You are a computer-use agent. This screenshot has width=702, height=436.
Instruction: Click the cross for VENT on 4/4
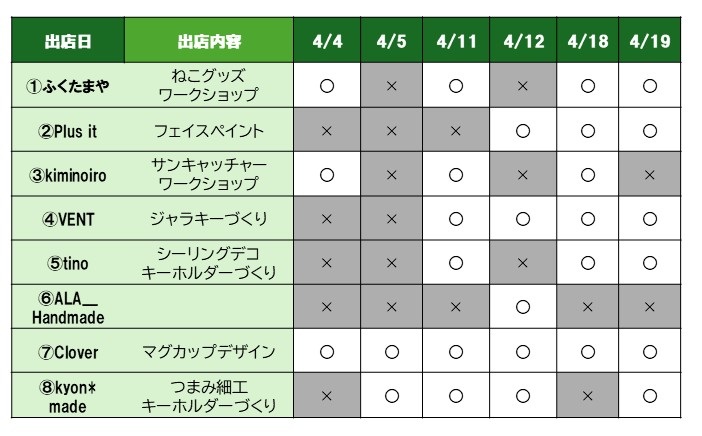coord(326,218)
